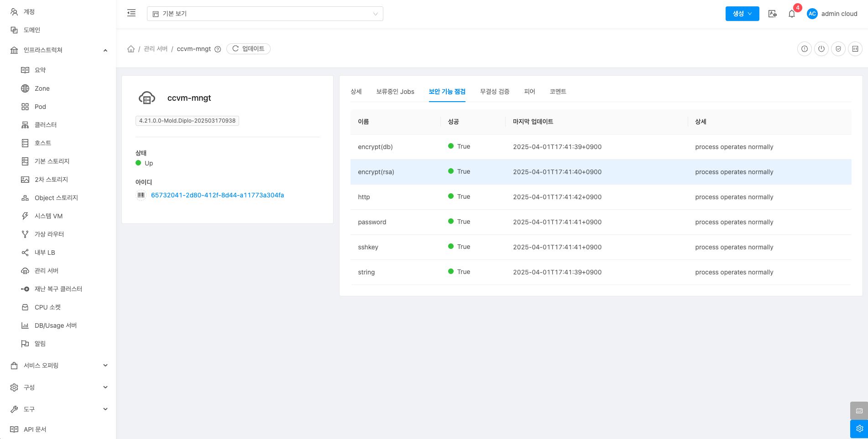Click the leftmost circular action toolbar icon
The image size is (868, 439).
point(804,49)
